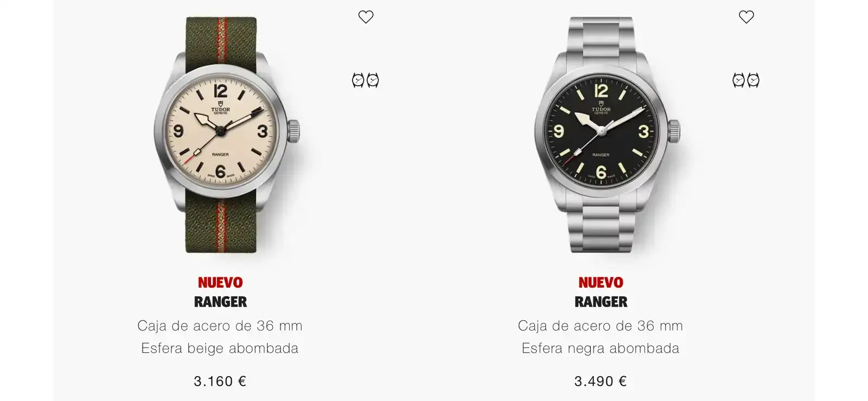Click "Caja de acero de 36 mm" under black watch
This screenshot has height=401, width=868.
pos(601,326)
